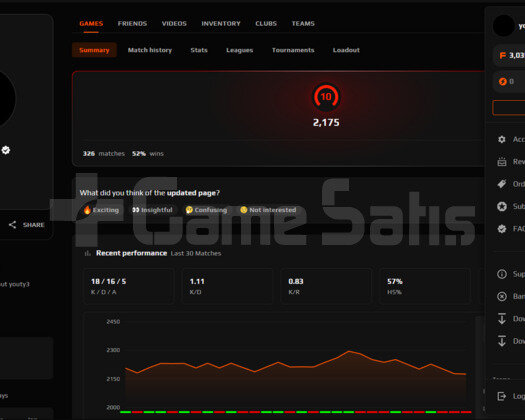Click the Subscription star icon
The image size is (525, 420).
[502, 206]
